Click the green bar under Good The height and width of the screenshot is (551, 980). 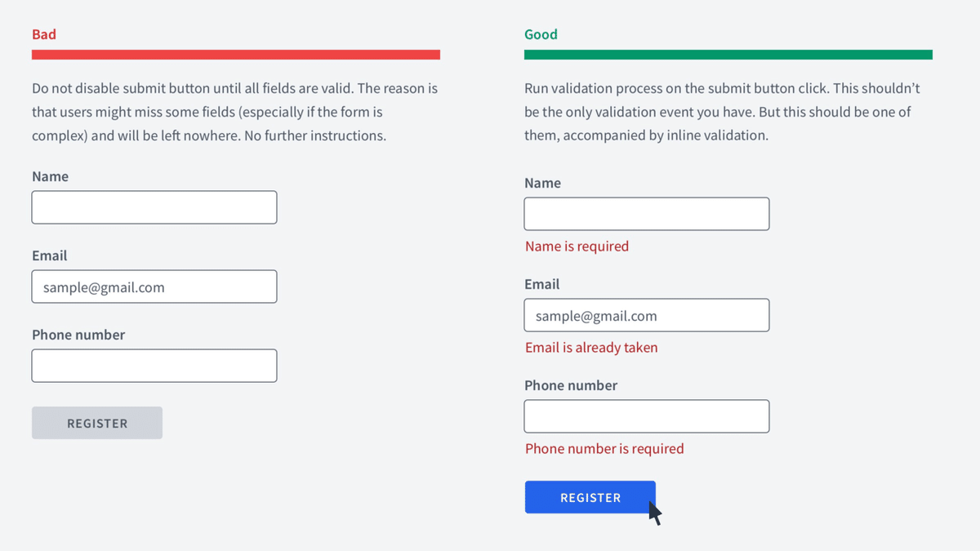coord(728,55)
